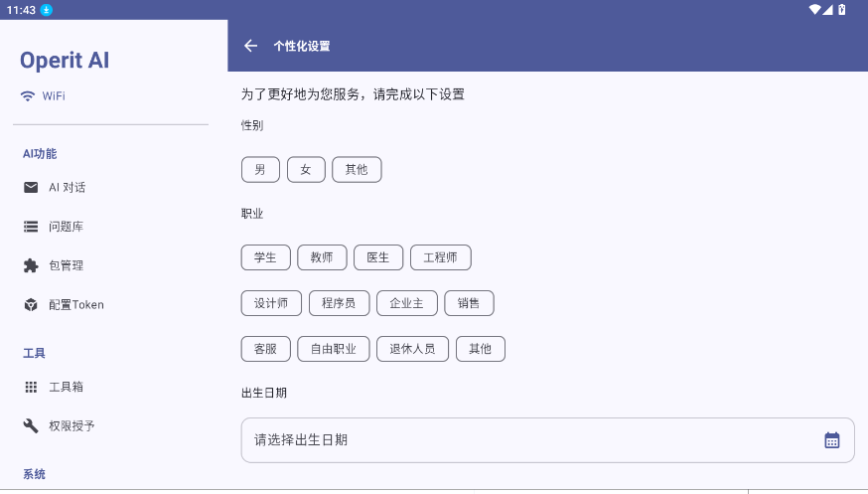Select the 设计师 chip

(x=271, y=303)
